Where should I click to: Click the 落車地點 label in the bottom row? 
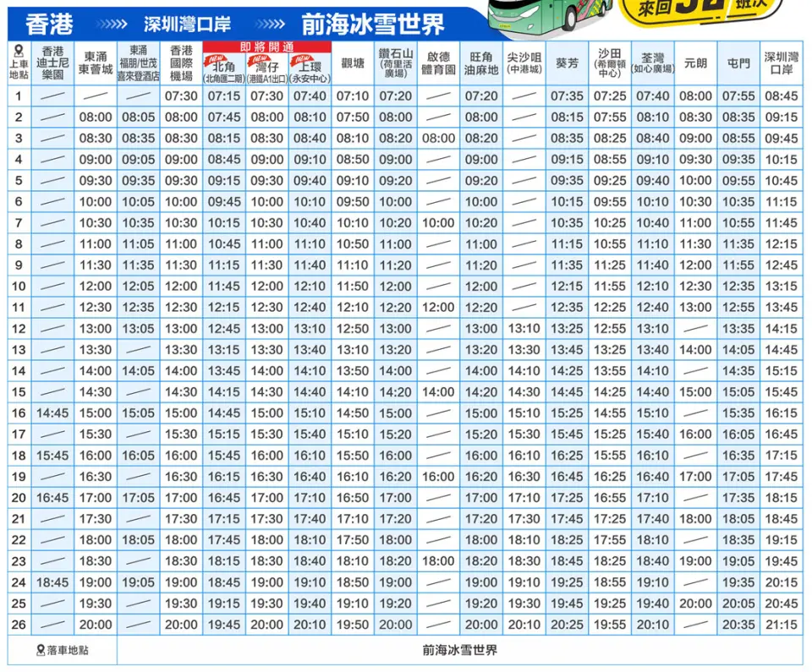point(68,650)
